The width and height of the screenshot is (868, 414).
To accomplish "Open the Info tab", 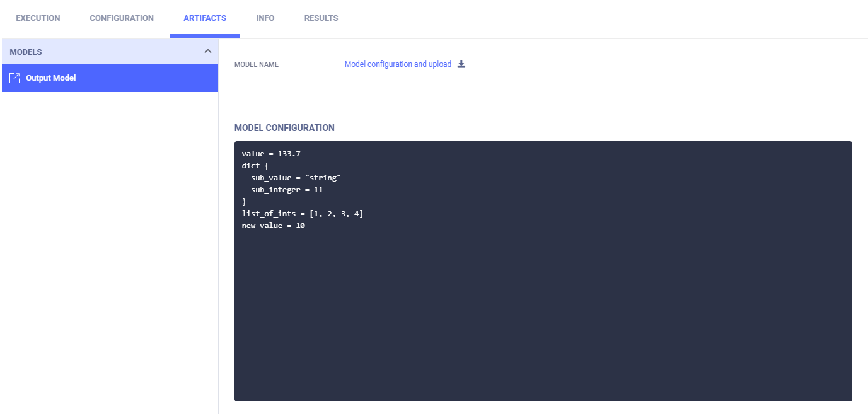I will pos(265,18).
